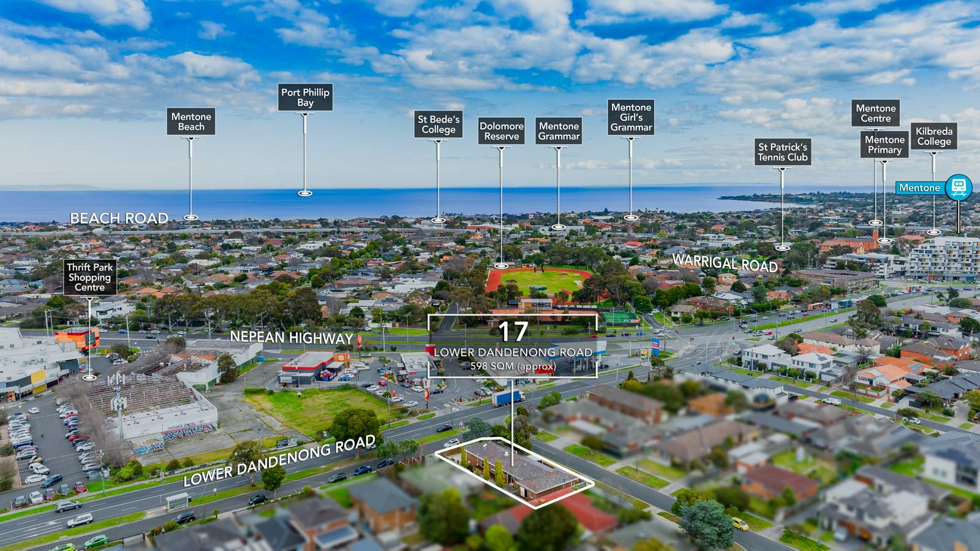Click the Warrigal Road text

click(725, 263)
